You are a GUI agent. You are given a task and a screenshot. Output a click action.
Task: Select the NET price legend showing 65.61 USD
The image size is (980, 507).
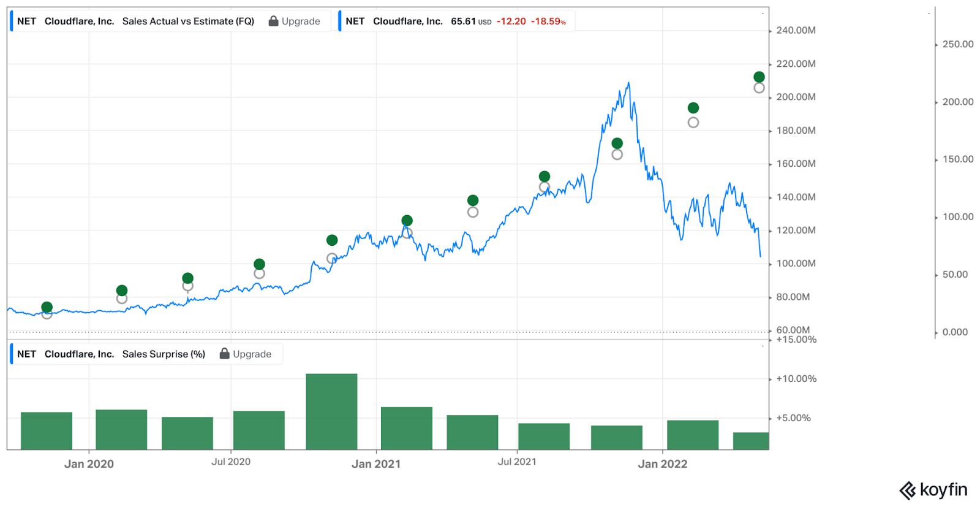(456, 21)
